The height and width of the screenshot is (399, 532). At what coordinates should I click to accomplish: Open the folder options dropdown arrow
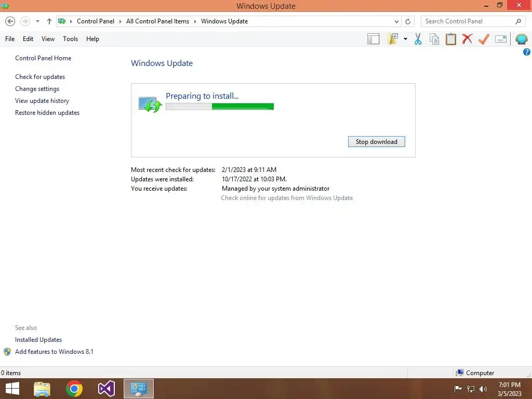click(405, 39)
